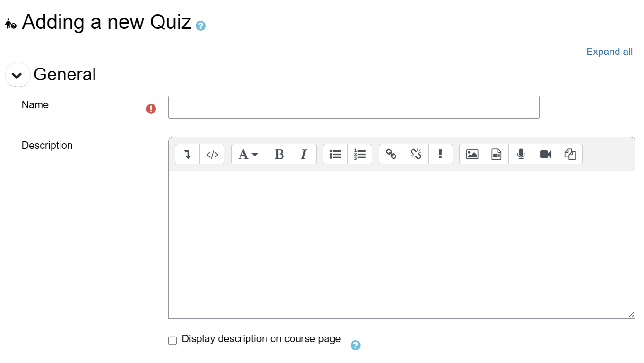Click the Expand all link
This screenshot has width=644, height=363.
click(x=609, y=52)
